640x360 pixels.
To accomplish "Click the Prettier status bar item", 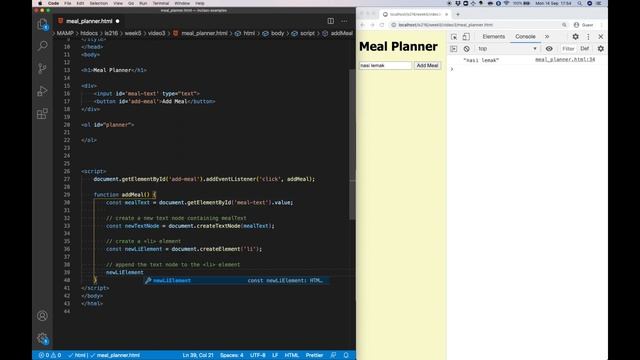I will (x=314, y=355).
